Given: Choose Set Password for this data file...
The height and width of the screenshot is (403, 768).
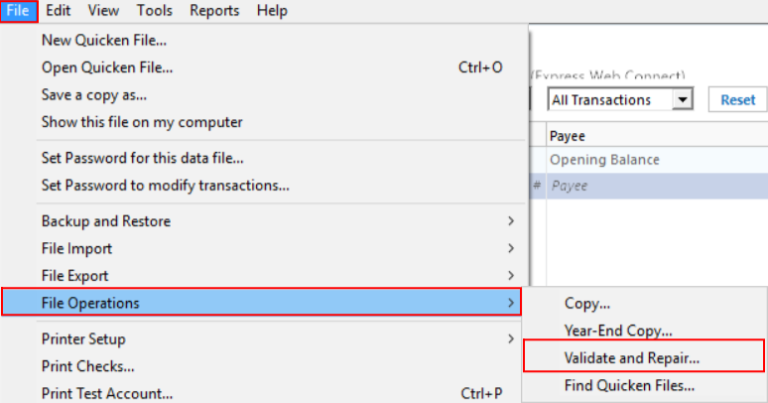Looking at the screenshot, I should pos(264,158).
